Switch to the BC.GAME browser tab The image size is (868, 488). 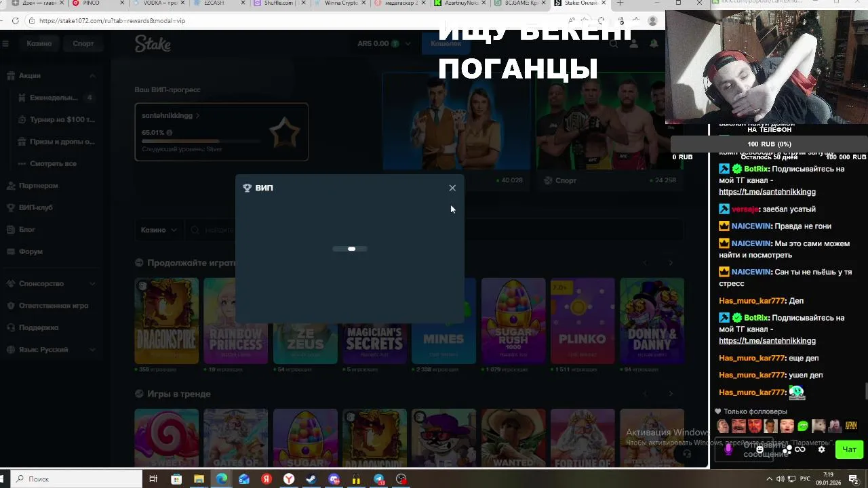521,3
